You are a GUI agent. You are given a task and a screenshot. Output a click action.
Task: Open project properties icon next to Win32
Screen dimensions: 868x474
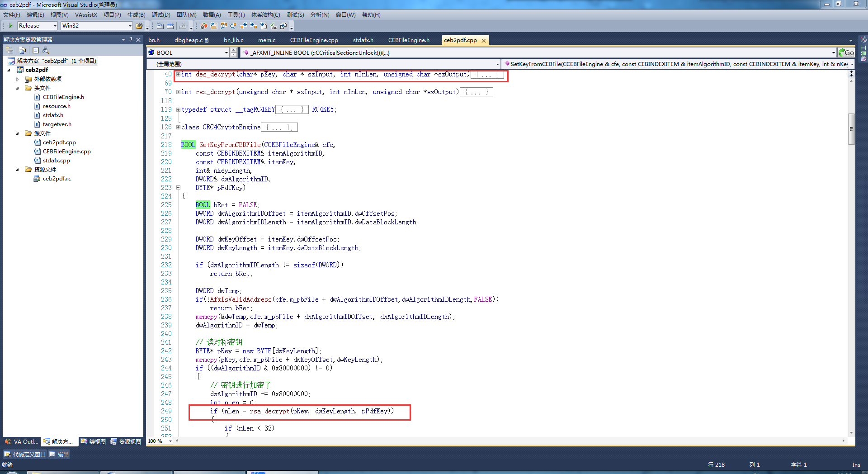(139, 26)
